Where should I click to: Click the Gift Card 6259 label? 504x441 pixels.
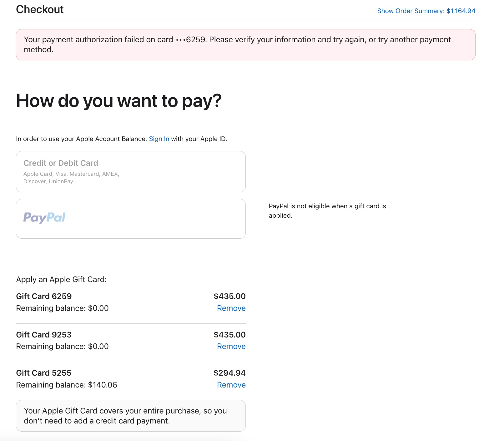pos(44,296)
